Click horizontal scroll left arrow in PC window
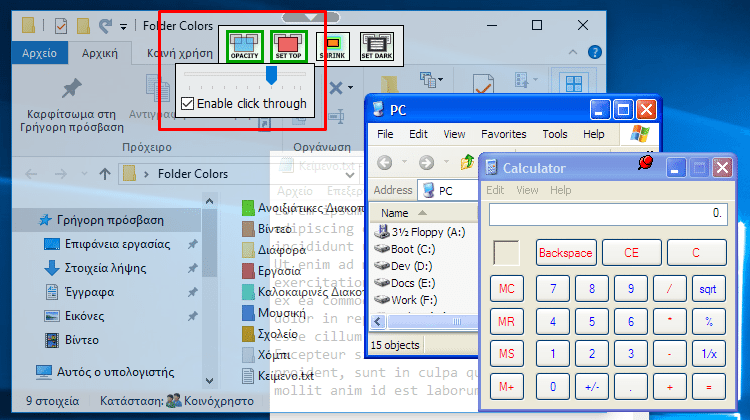This screenshot has height=420, width=750. tap(378, 321)
